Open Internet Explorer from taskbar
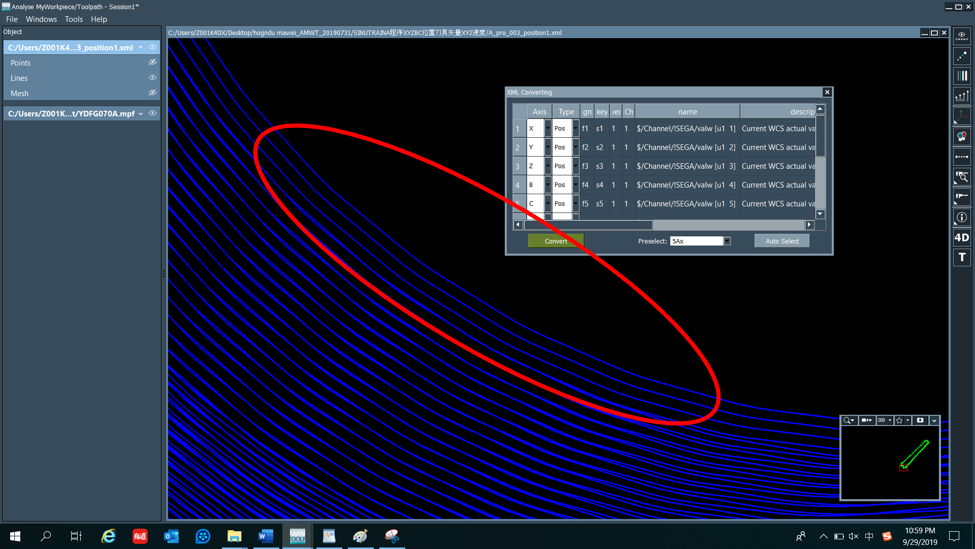The image size is (975, 549). click(x=108, y=536)
